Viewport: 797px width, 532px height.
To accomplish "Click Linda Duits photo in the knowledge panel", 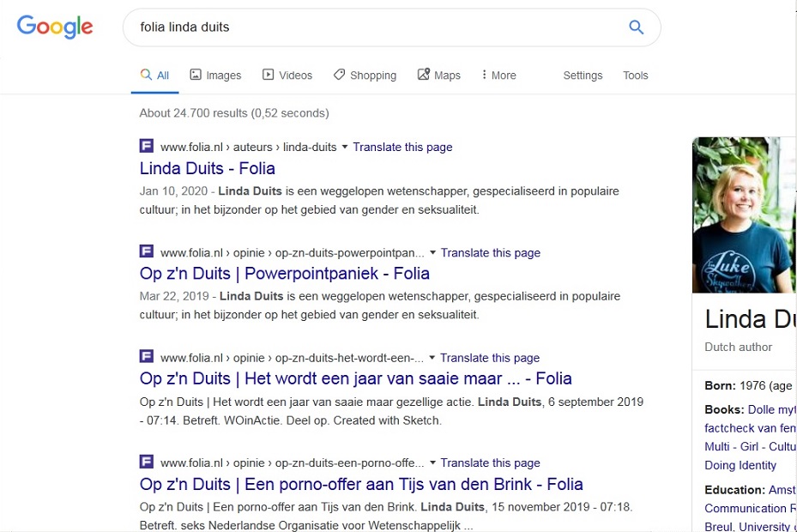I will coord(744,215).
